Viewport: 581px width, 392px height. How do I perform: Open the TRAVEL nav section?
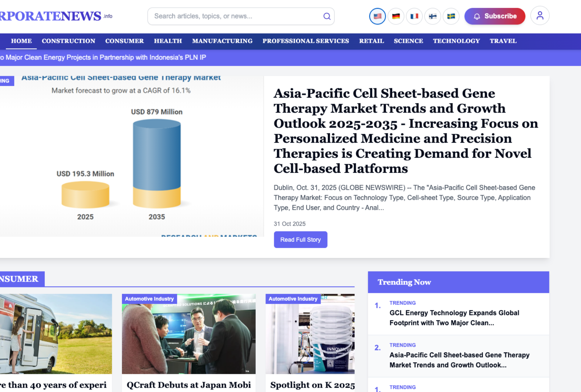(x=503, y=41)
